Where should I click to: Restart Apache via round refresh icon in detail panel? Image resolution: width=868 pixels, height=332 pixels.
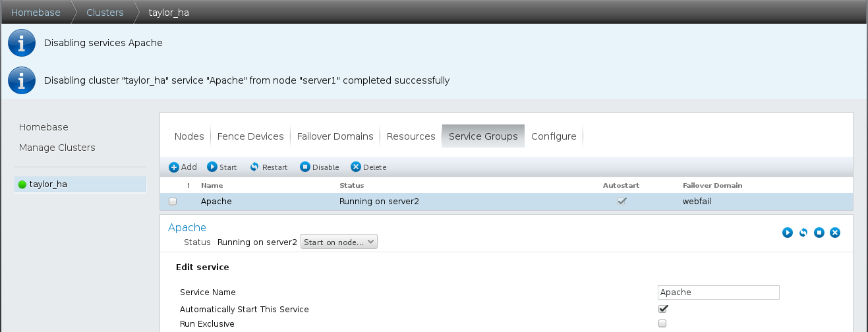pyautogui.click(x=803, y=233)
